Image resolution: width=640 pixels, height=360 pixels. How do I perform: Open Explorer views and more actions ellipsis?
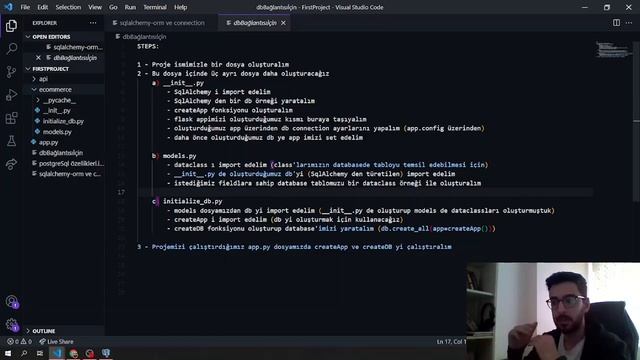(x=93, y=23)
